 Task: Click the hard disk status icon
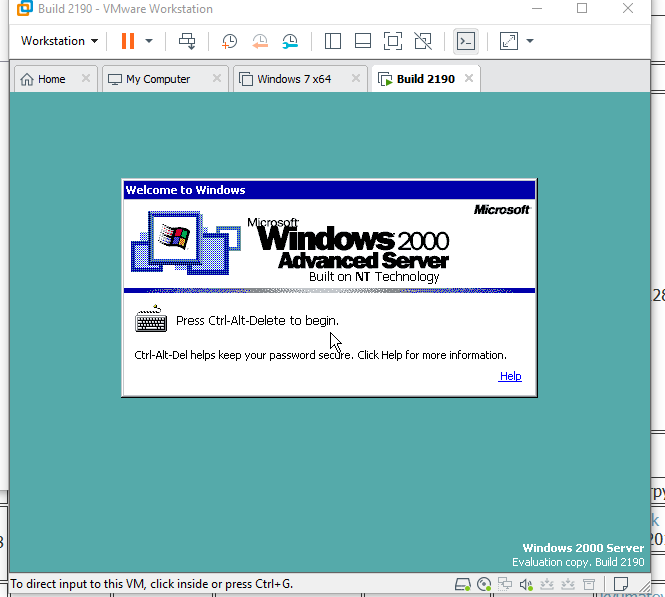tap(463, 585)
